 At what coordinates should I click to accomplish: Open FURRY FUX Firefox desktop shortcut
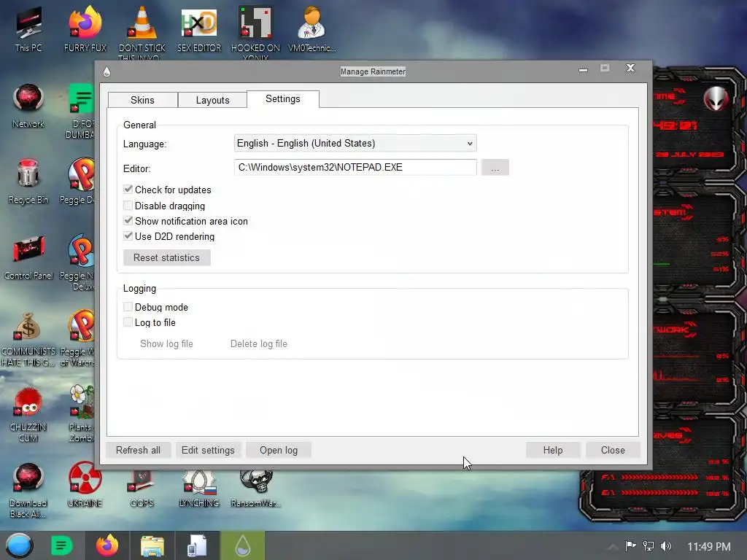85,29
